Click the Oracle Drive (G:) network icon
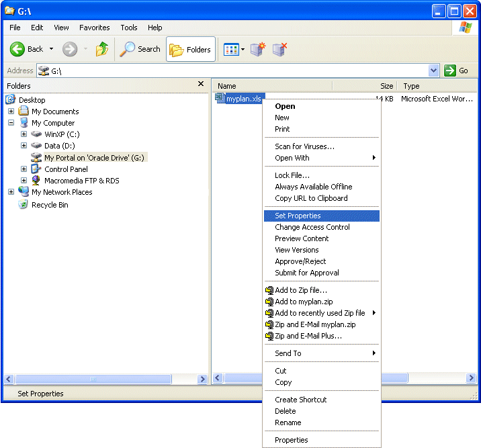This screenshot has width=481, height=448. tap(36, 157)
